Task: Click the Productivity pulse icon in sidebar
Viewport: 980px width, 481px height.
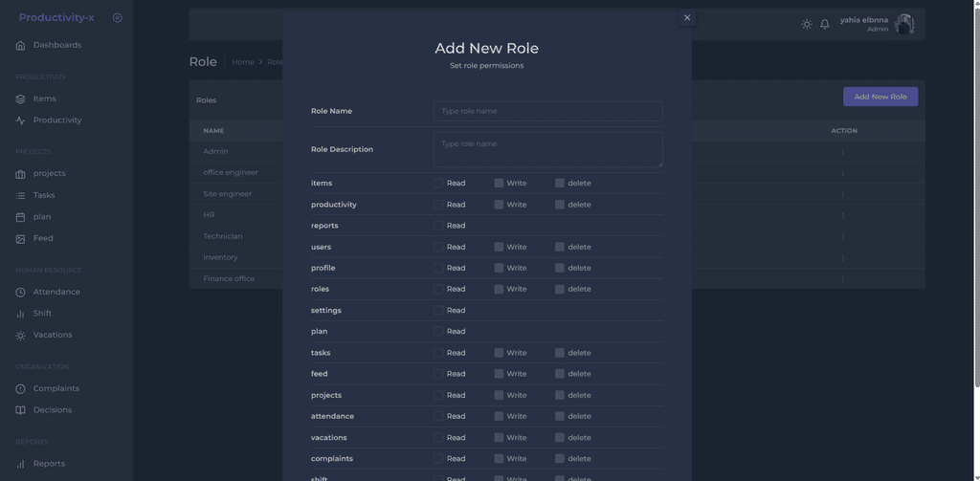Action: [21, 120]
